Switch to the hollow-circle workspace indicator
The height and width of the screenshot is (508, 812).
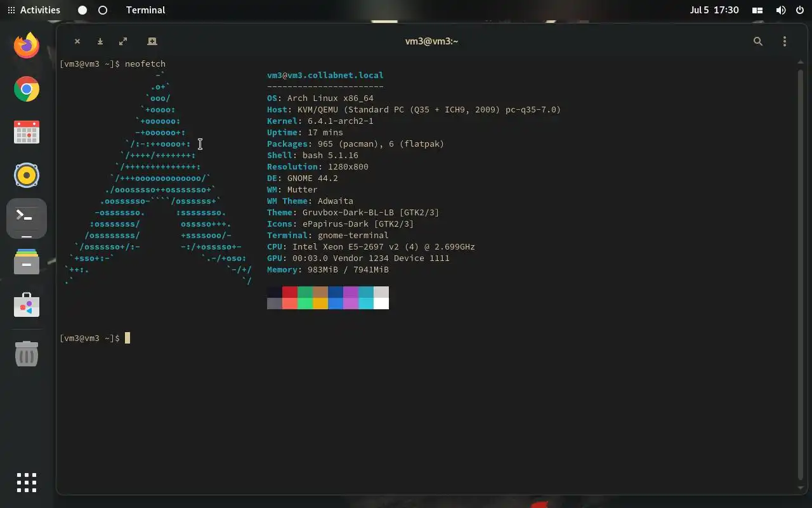click(x=103, y=10)
